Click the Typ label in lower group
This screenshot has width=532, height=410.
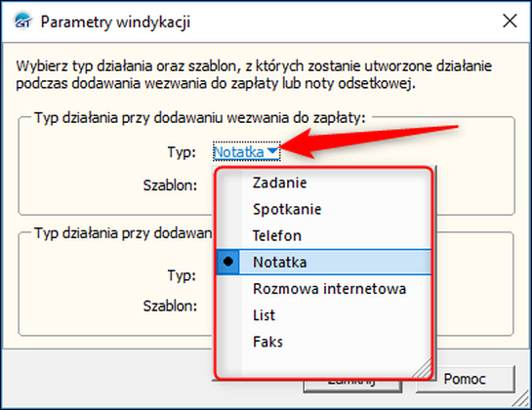182,275
